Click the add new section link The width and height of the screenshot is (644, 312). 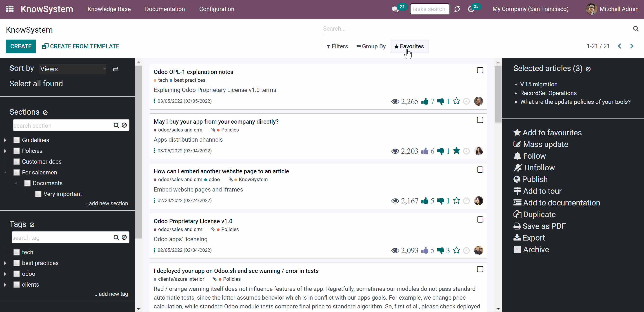106,203
